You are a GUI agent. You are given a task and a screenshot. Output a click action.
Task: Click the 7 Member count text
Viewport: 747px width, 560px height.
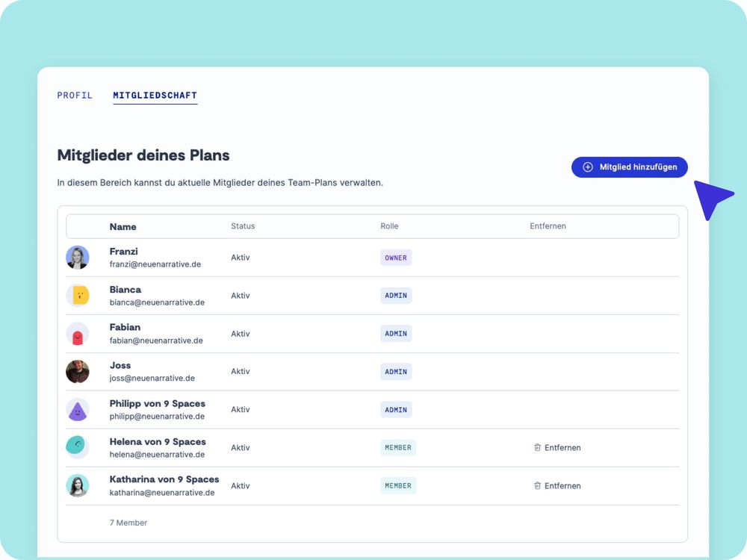coord(128,523)
